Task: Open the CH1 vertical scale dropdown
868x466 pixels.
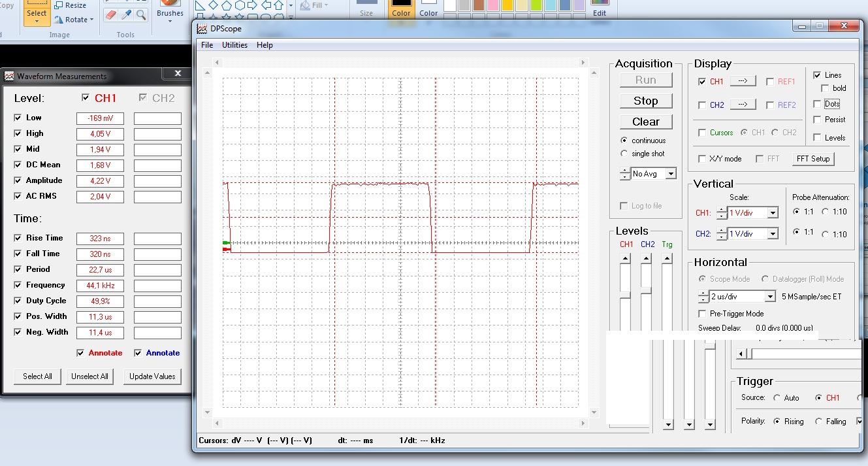Action: [x=773, y=213]
